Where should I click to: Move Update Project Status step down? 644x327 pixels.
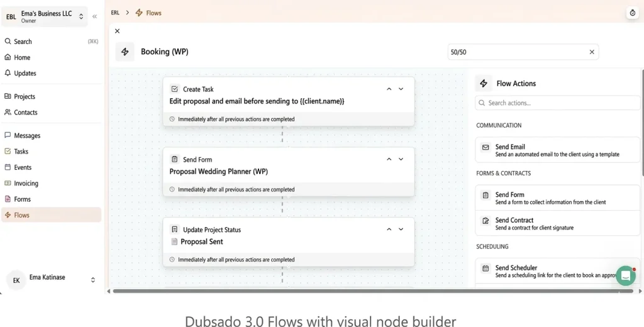point(401,230)
